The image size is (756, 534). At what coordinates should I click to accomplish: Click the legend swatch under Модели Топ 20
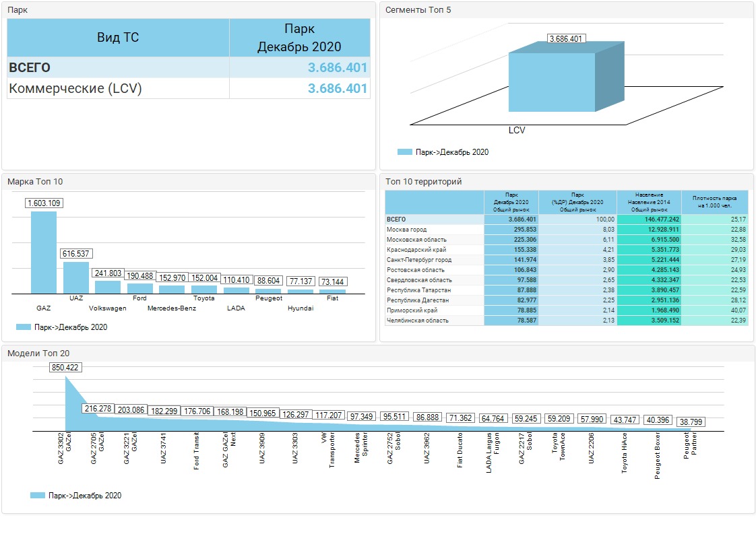pos(38,496)
